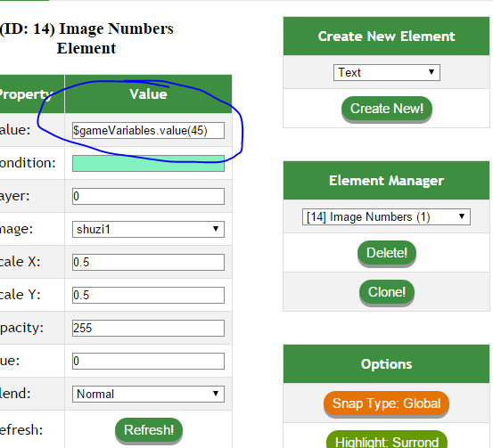Click the Element Manager header

(386, 181)
